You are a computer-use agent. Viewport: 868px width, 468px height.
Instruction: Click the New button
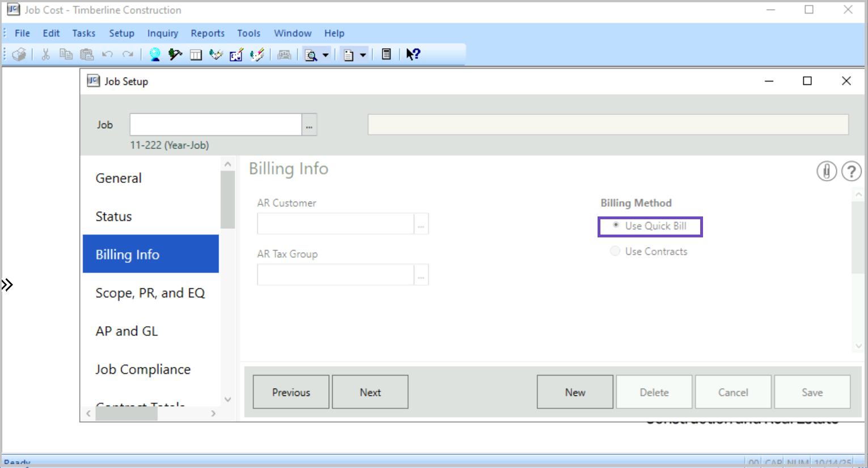[x=574, y=392]
